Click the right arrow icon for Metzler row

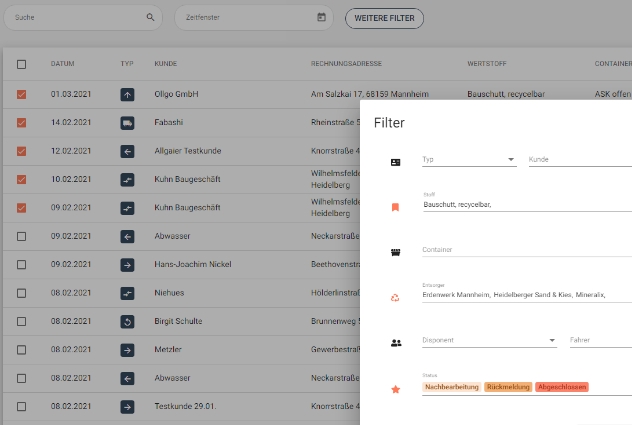[x=127, y=350]
